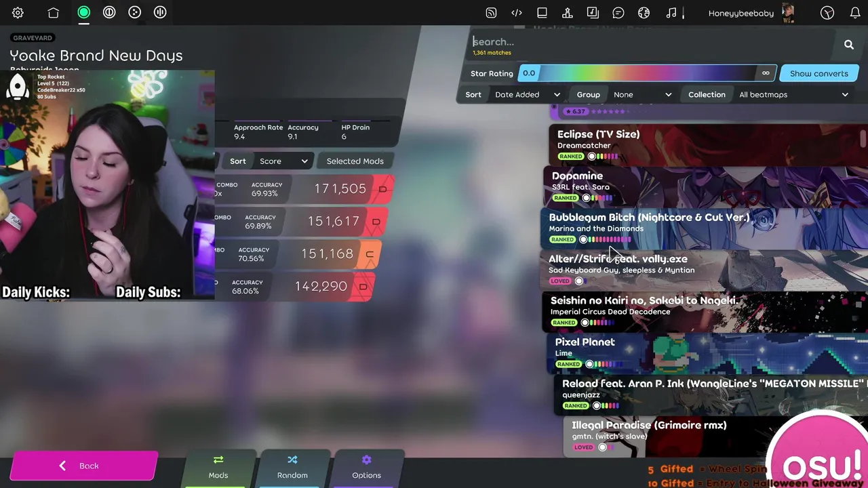The width and height of the screenshot is (868, 488).
Task: Select the Dopamine beatmap by S3RL
Action: (x=705, y=186)
